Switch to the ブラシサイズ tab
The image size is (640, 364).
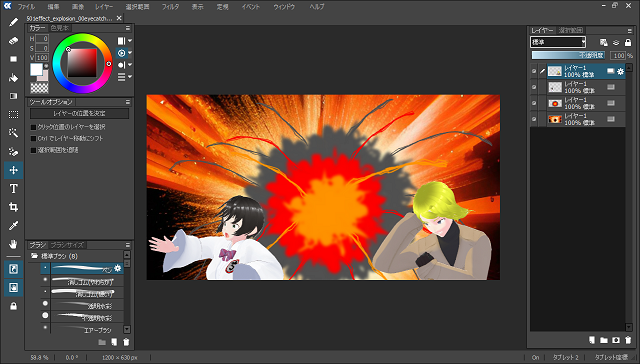(67, 245)
